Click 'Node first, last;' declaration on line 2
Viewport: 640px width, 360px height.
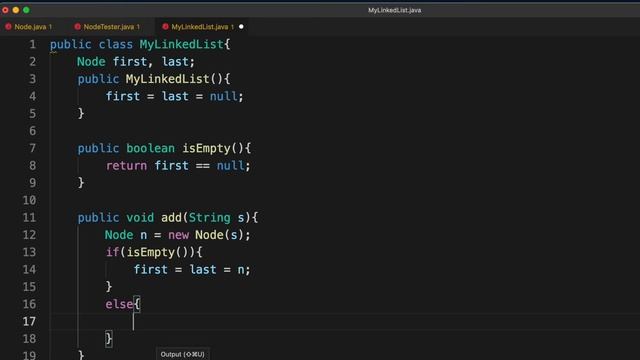pos(136,62)
